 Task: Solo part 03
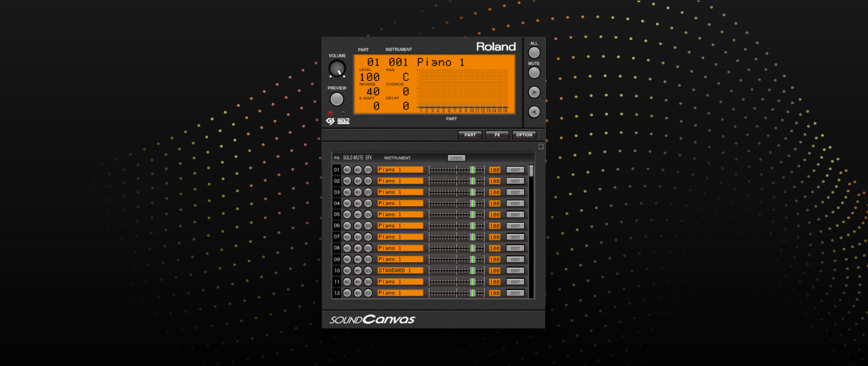(347, 192)
